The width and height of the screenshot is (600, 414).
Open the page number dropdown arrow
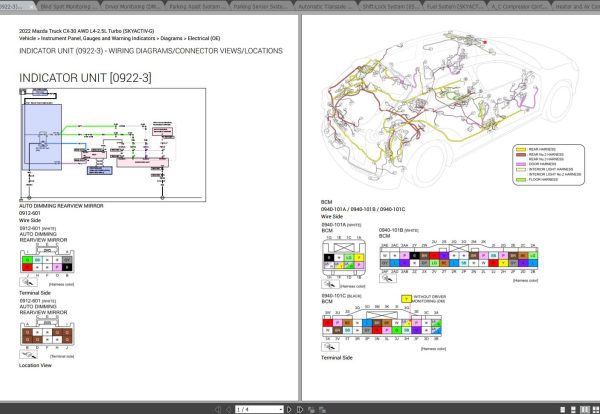[x=281, y=409]
